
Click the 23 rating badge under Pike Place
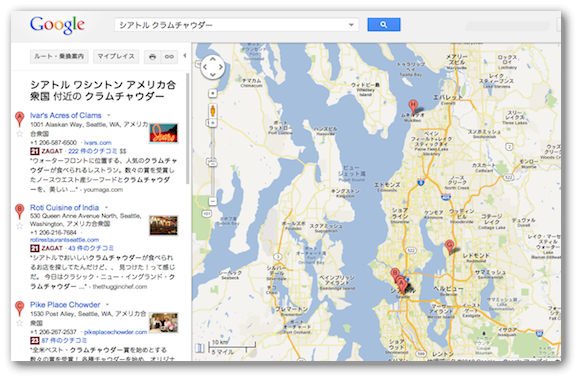(x=35, y=340)
